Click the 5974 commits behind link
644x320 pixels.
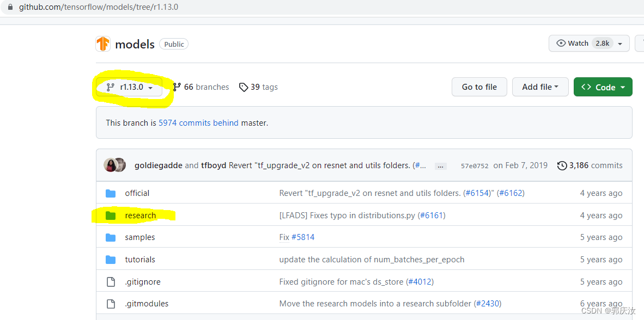pyautogui.click(x=198, y=122)
